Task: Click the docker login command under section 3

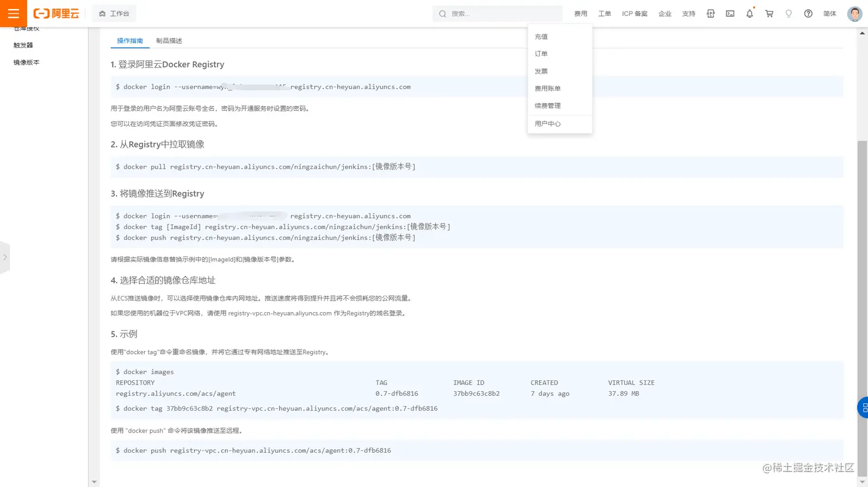Action: coord(263,216)
